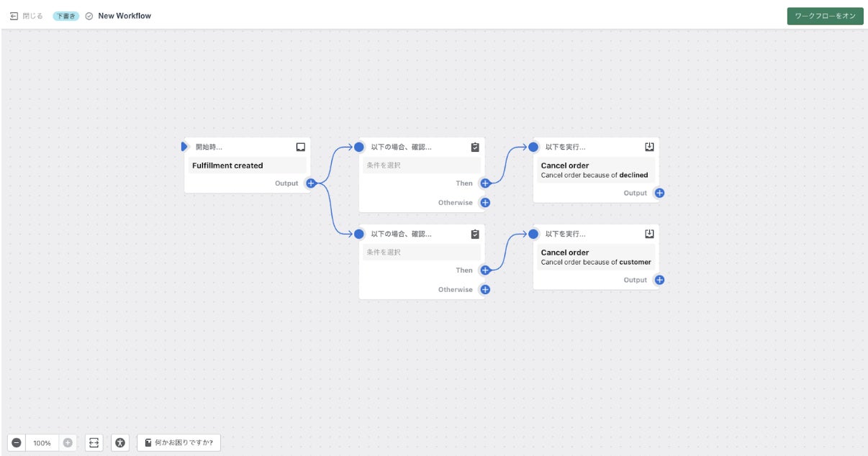The image size is (868, 456).
Task: Zoom in with the plus icon
Action: click(x=68, y=443)
